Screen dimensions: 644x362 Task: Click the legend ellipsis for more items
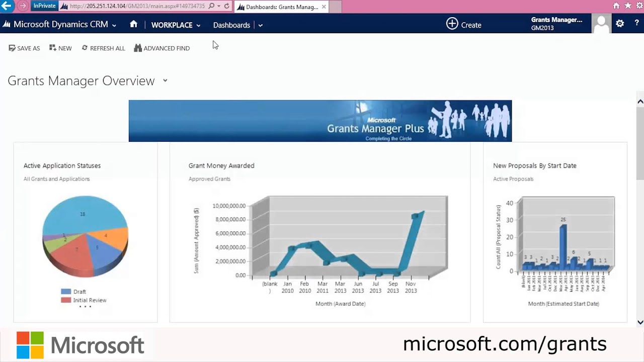point(85,306)
